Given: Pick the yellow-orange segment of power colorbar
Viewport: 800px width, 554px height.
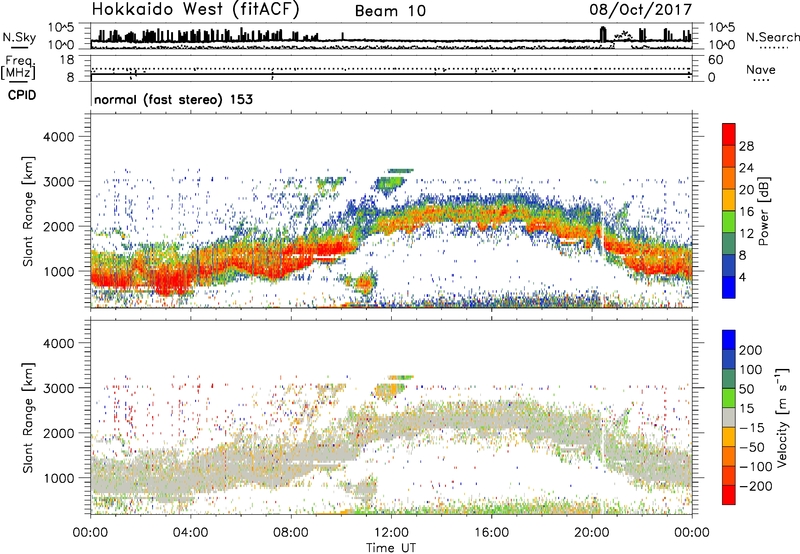Looking at the screenshot, I should tap(729, 200).
